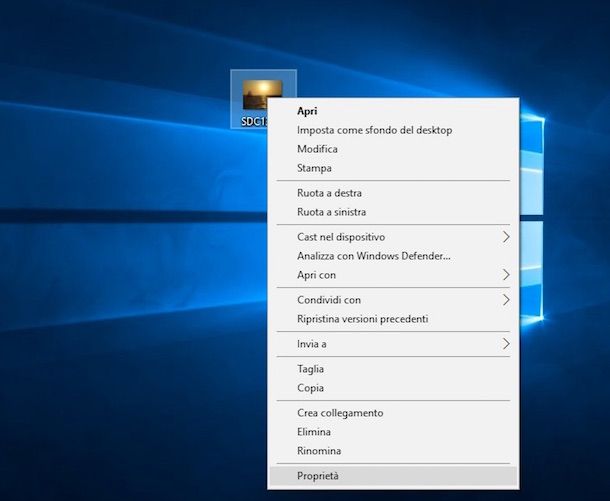Click Copia in the context menu
The image size is (610, 501).
coord(310,388)
